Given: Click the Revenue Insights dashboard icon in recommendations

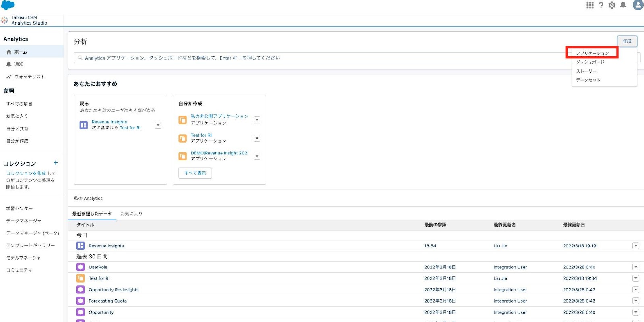Looking at the screenshot, I should (83, 125).
